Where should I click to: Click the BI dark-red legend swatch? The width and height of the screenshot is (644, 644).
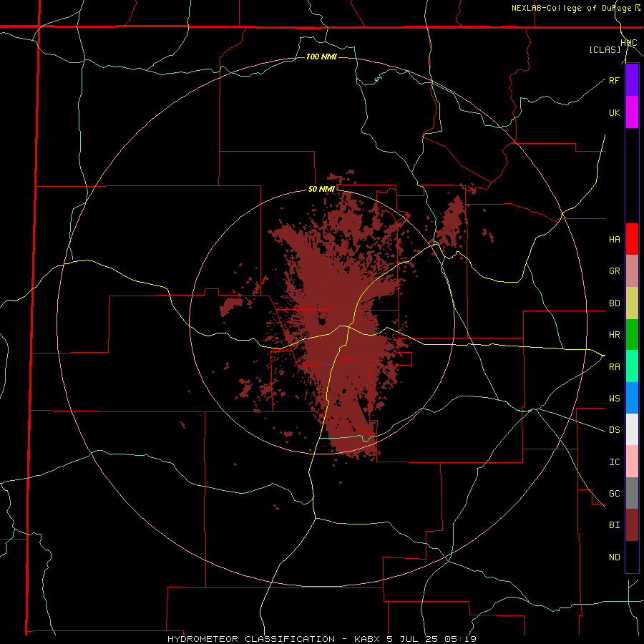(632, 525)
